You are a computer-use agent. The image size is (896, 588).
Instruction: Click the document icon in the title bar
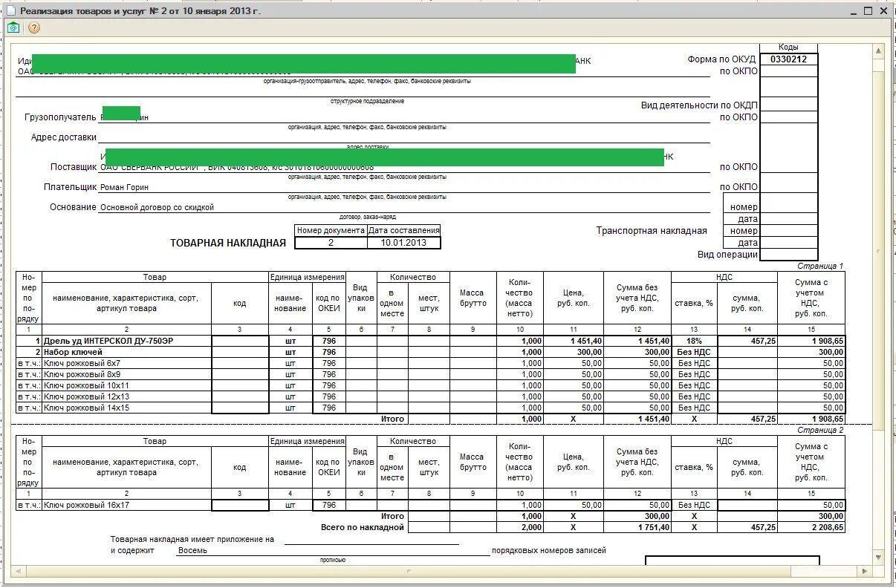point(11,11)
